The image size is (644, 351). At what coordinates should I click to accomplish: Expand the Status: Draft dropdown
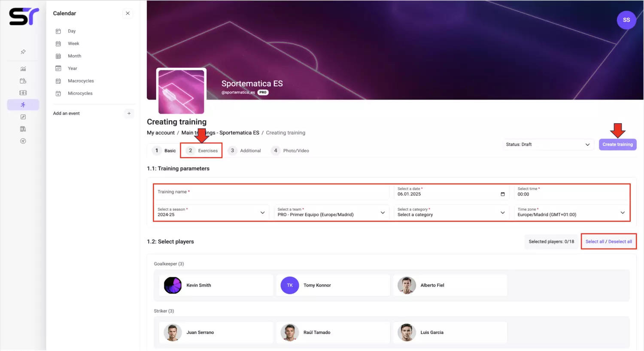[x=548, y=145]
